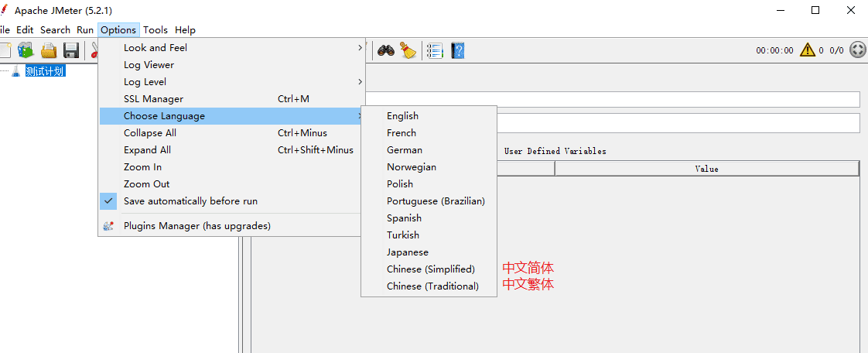Select Zoom Out menu item
868x353 pixels.
[x=231, y=184]
